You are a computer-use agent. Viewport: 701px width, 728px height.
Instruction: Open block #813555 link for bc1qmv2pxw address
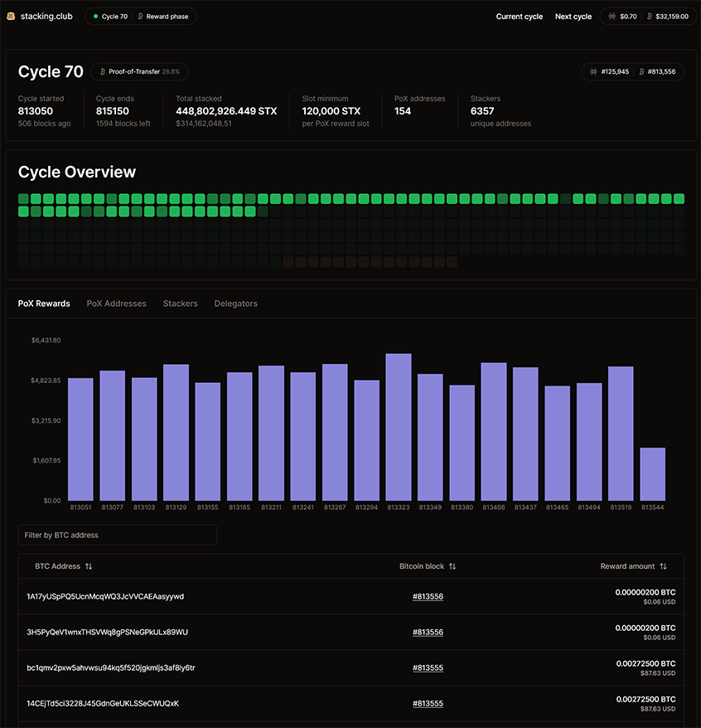click(x=428, y=668)
